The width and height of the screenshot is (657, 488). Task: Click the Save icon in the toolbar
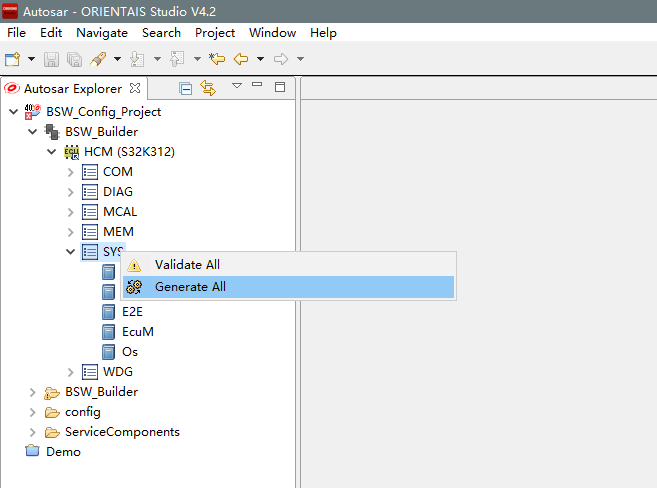53,60
